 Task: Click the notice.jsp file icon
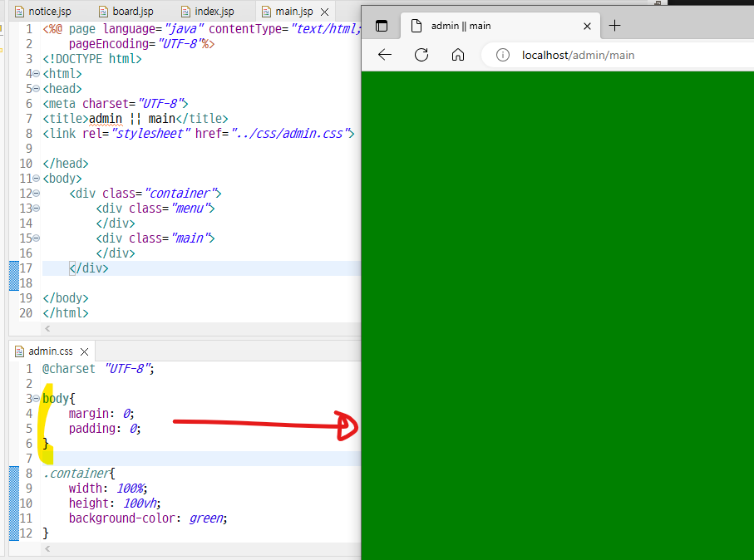19,12
